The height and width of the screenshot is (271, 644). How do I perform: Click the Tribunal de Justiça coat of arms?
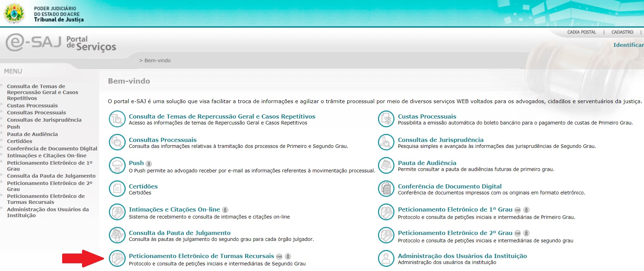pos(14,13)
